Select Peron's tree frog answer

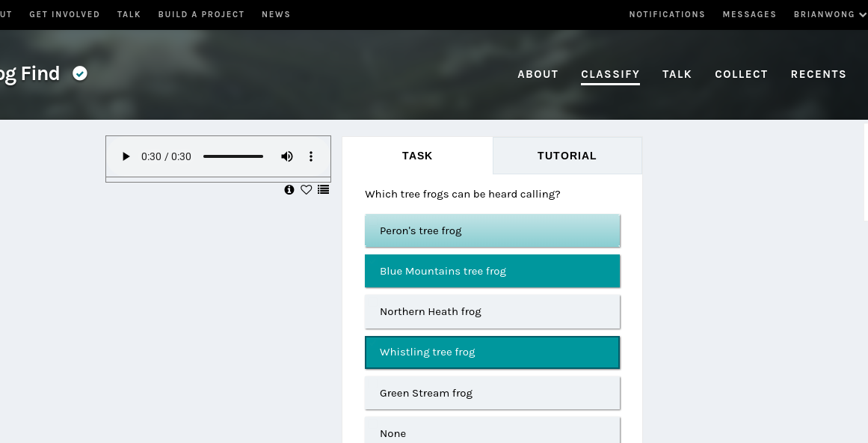pyautogui.click(x=492, y=230)
